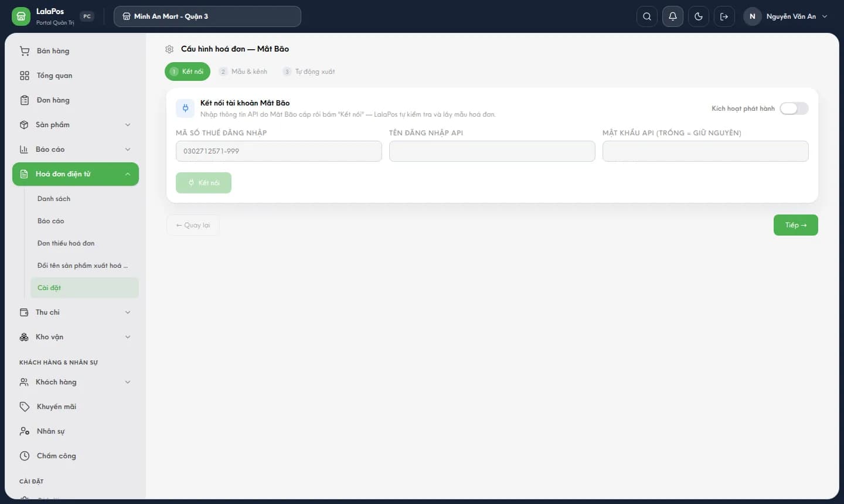Select the Cài đặt submenu item

point(84,288)
